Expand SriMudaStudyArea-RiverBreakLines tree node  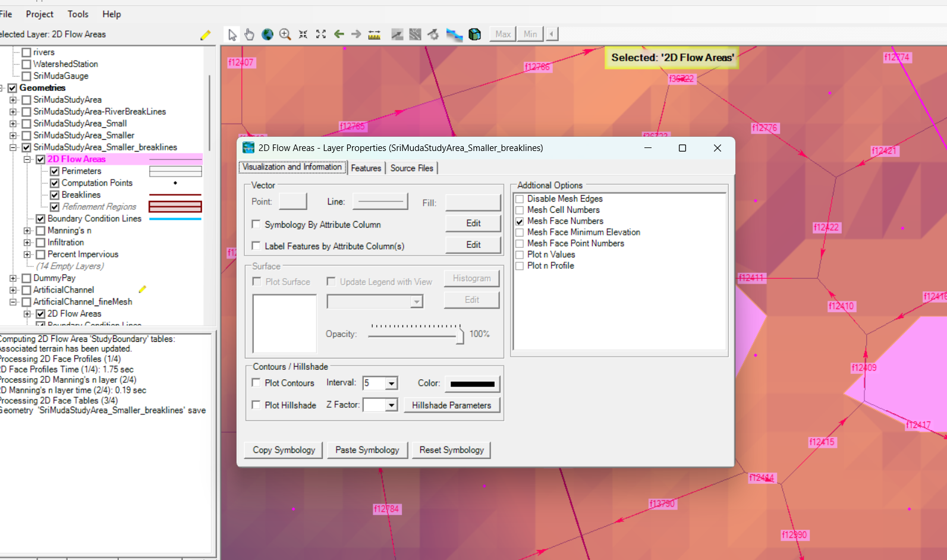[x=13, y=112]
